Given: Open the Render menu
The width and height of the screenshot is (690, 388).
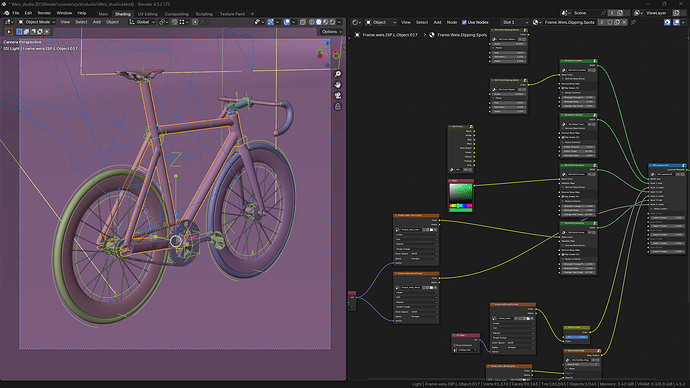Looking at the screenshot, I should point(44,13).
